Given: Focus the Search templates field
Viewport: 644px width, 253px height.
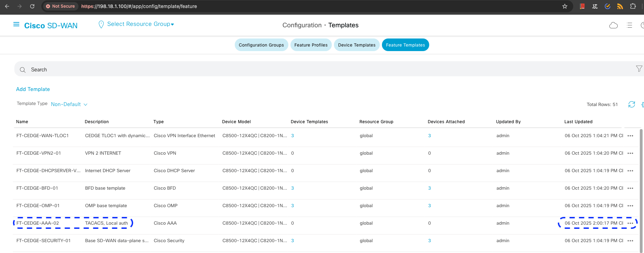Looking at the screenshot, I should click(329, 69).
